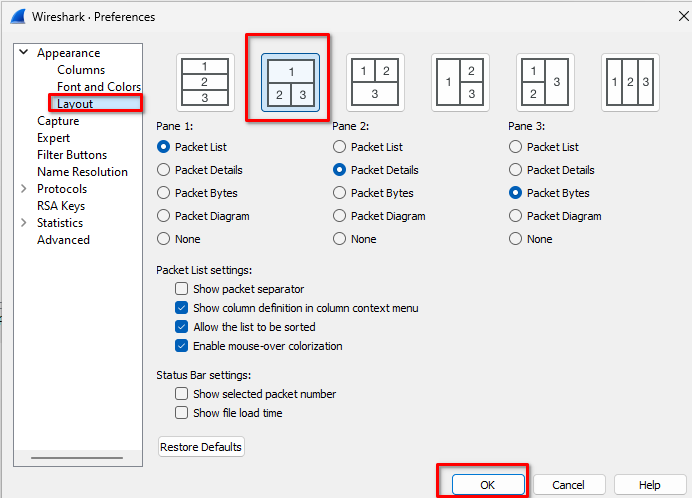Select layout with stacked panes 1 and 2 left of pane 3
This screenshot has height=498, width=692.
(x=545, y=82)
